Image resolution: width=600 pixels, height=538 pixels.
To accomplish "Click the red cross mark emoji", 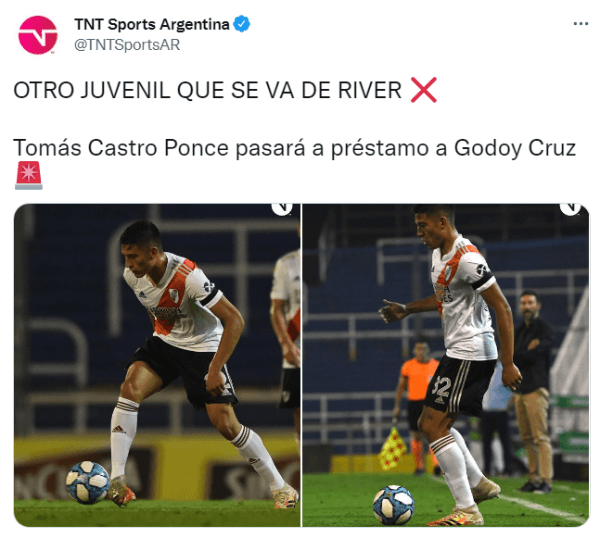I will click(424, 90).
